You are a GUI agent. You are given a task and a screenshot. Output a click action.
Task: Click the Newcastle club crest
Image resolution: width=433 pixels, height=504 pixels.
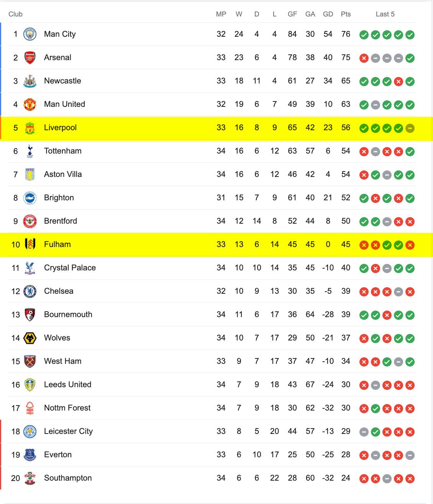pyautogui.click(x=30, y=81)
